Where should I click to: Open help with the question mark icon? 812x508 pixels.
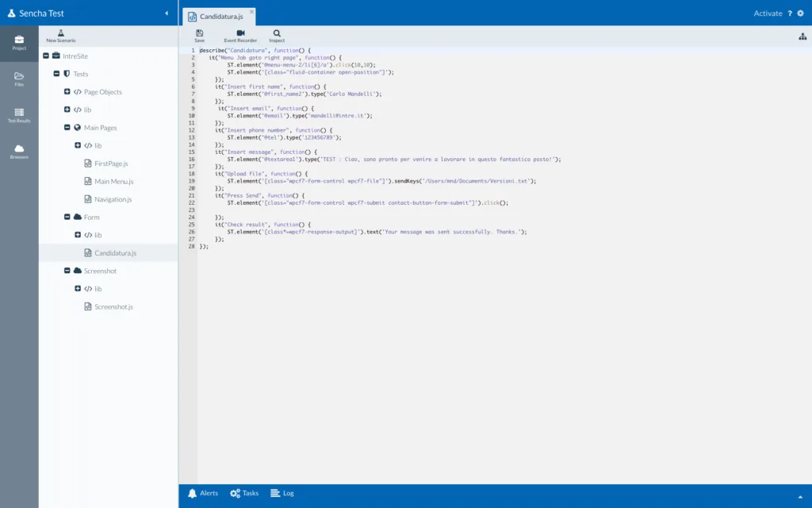coord(790,13)
